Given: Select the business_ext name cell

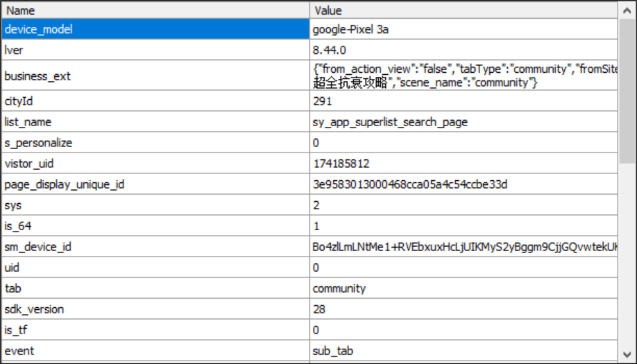Looking at the screenshot, I should tap(155, 76).
